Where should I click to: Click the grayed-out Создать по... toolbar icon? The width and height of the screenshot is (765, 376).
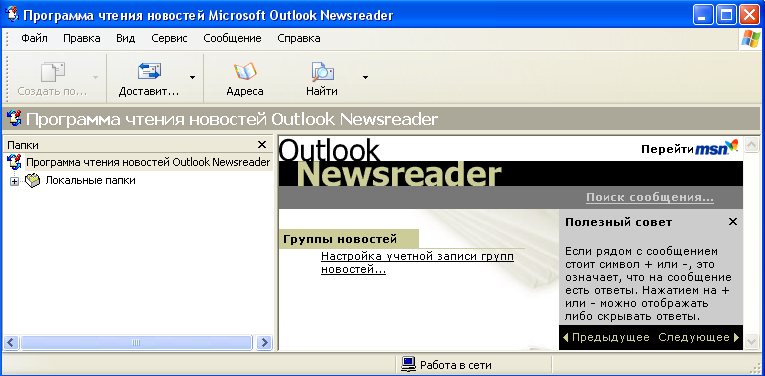[53, 72]
